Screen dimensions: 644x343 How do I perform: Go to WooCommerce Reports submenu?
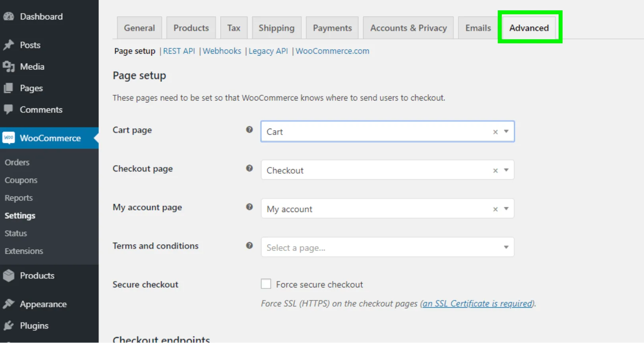pos(19,198)
